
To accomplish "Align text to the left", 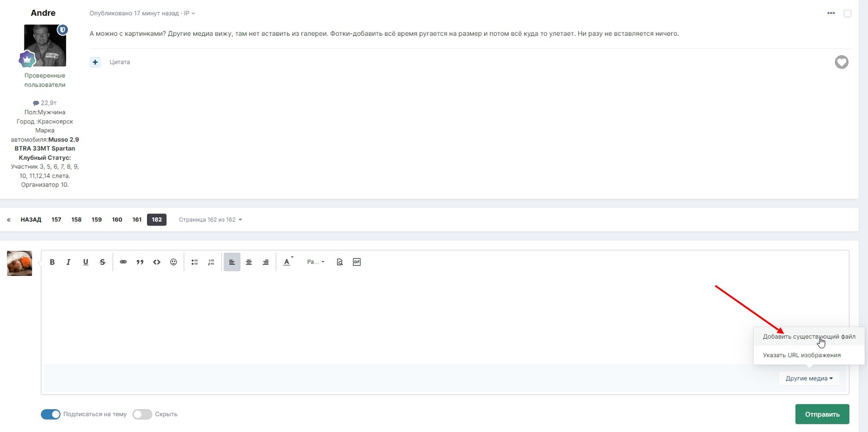I will [x=232, y=262].
